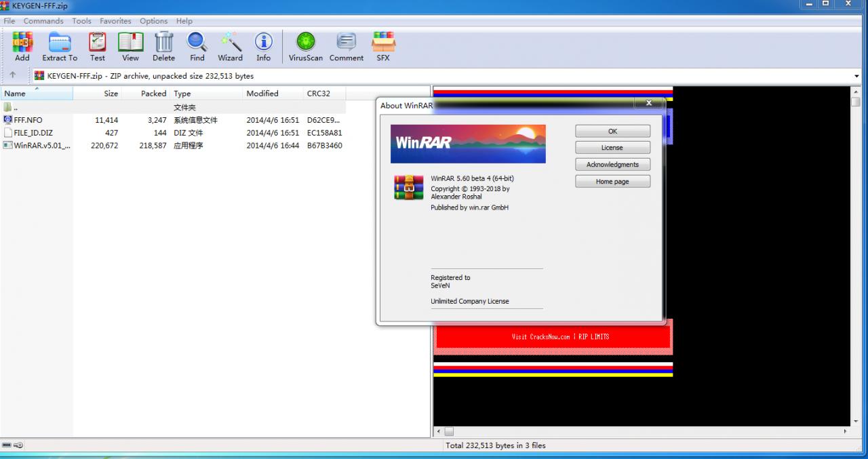Sort by the CRC32 column header

[324, 94]
